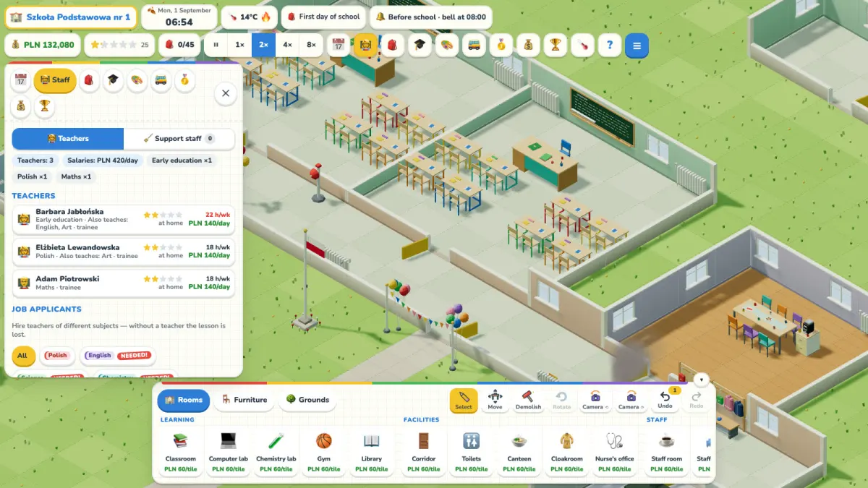
Task: Click the school name Szkoła Podstawowa nr 1
Action: pyautogui.click(x=71, y=17)
